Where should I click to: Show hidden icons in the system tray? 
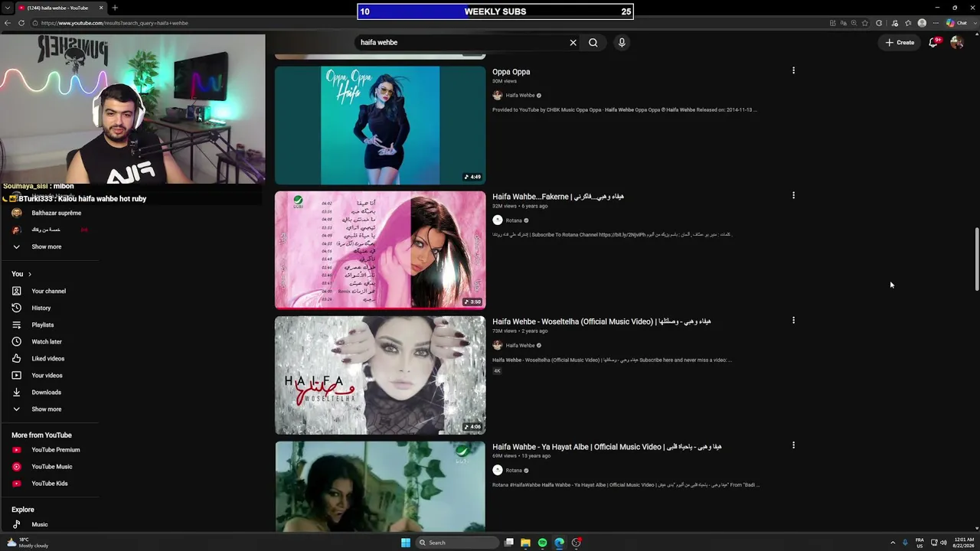893,543
